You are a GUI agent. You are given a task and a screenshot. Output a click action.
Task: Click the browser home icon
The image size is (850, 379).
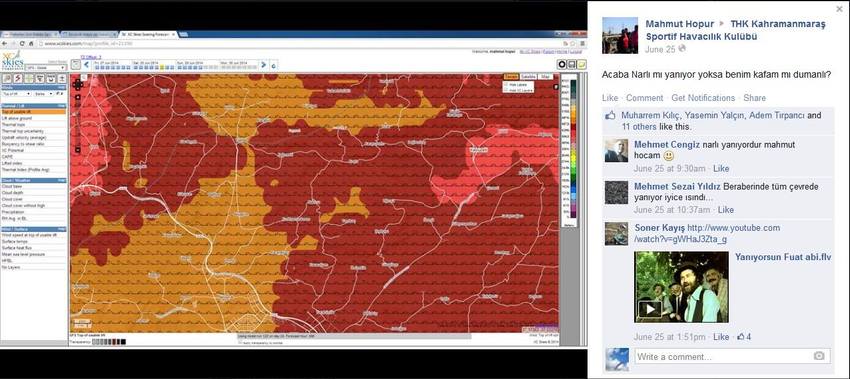tap(31, 43)
